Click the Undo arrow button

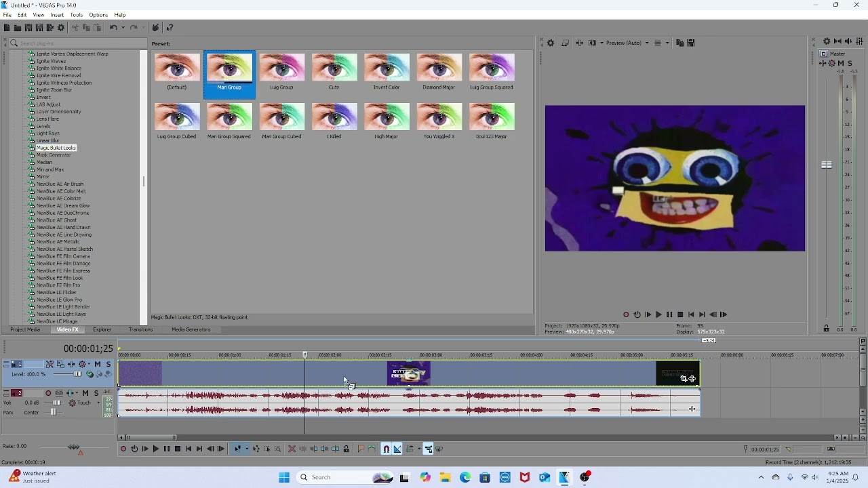coord(113,28)
